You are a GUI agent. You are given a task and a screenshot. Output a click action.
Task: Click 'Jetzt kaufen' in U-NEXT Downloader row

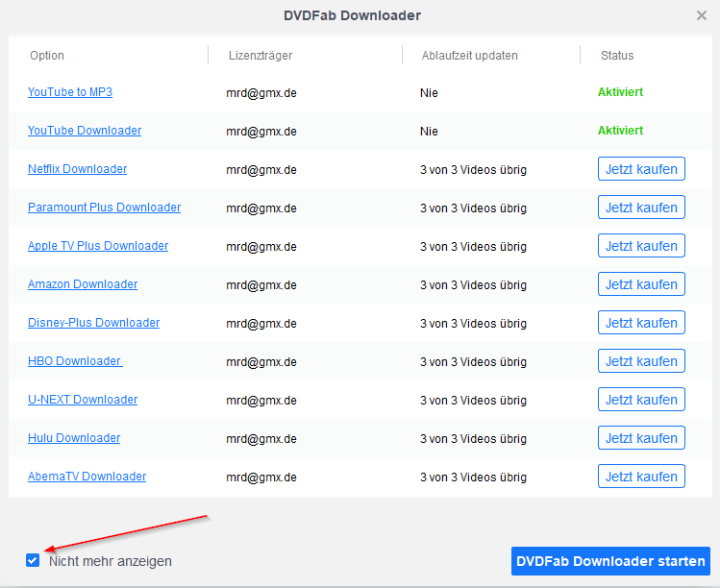point(641,400)
